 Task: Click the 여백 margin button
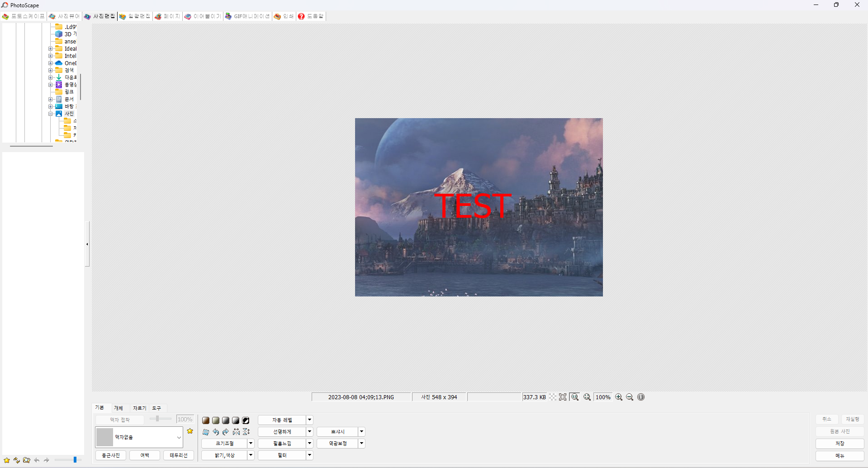145,455
